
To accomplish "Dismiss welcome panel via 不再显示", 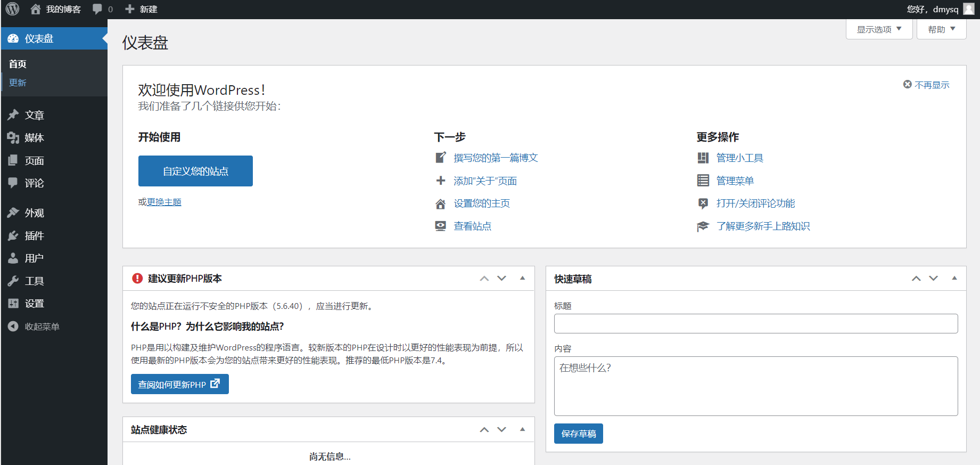I will [x=926, y=85].
